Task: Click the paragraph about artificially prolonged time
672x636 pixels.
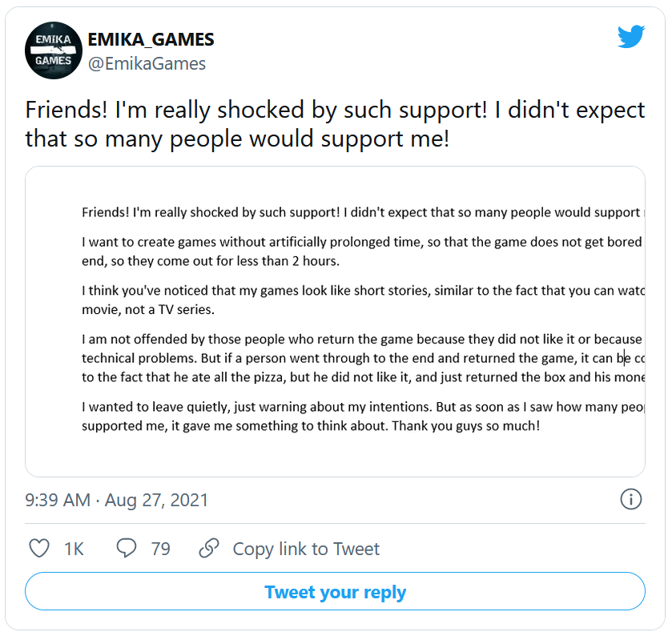Action: (x=360, y=252)
